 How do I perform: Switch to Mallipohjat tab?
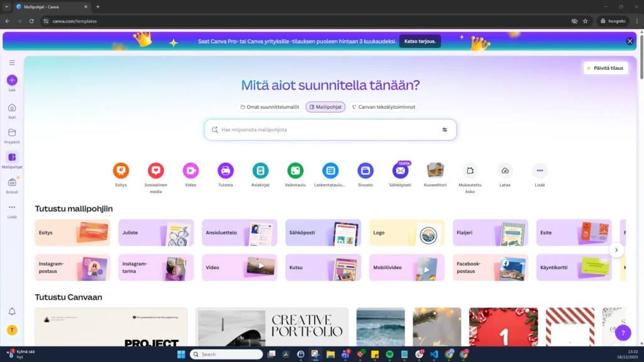click(325, 107)
